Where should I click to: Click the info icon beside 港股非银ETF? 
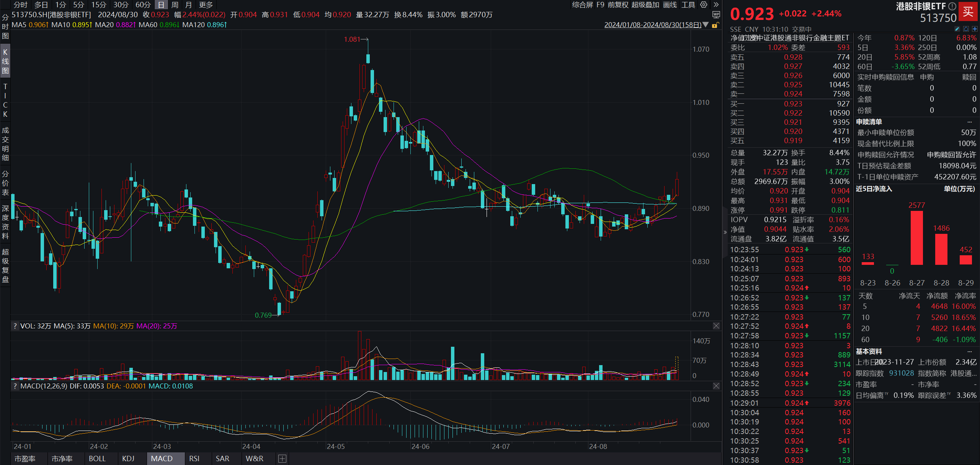[952, 6]
